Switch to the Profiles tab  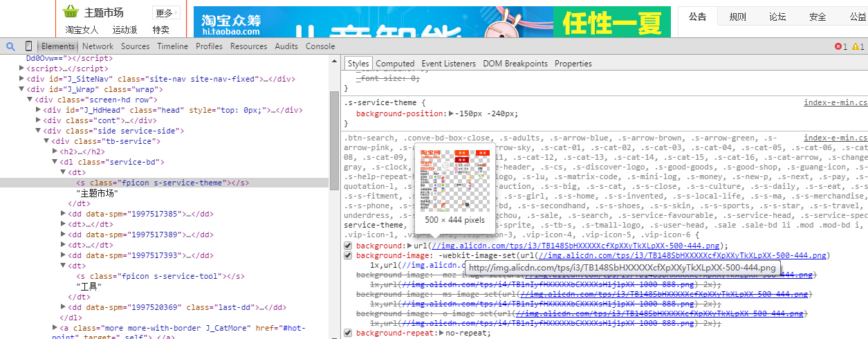(209, 46)
